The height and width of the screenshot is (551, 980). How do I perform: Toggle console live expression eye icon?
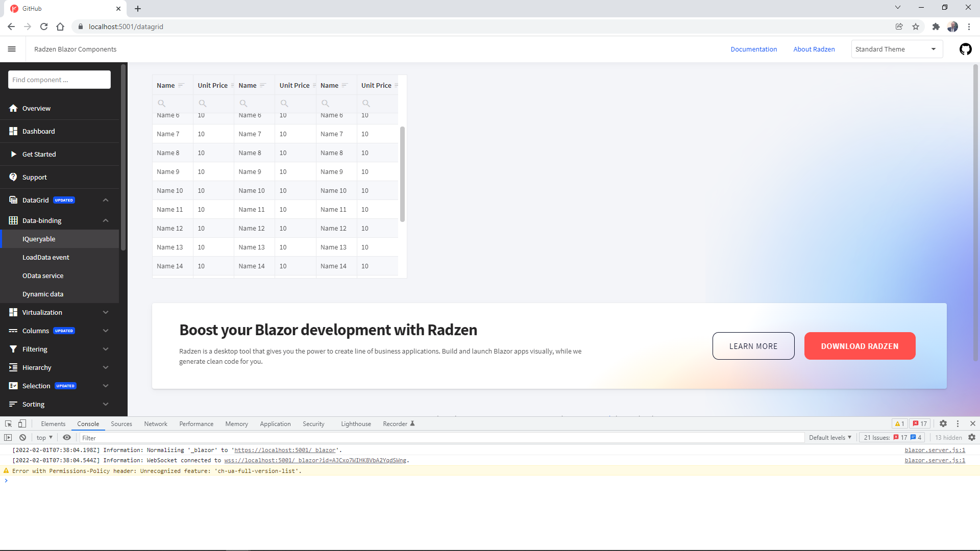[x=67, y=437]
